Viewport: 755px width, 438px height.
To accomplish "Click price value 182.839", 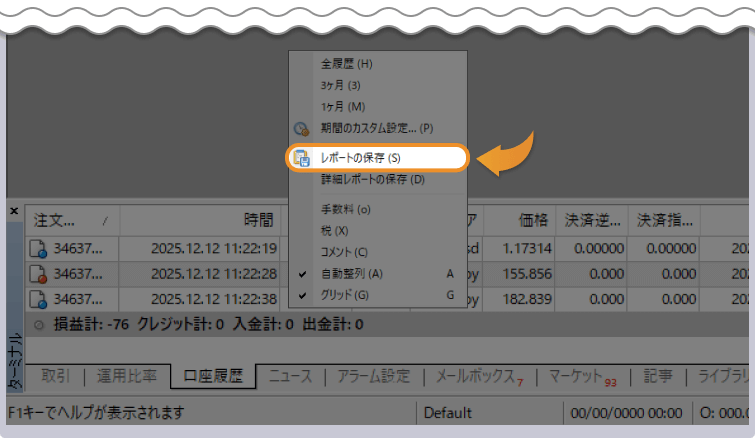I will (x=527, y=299).
